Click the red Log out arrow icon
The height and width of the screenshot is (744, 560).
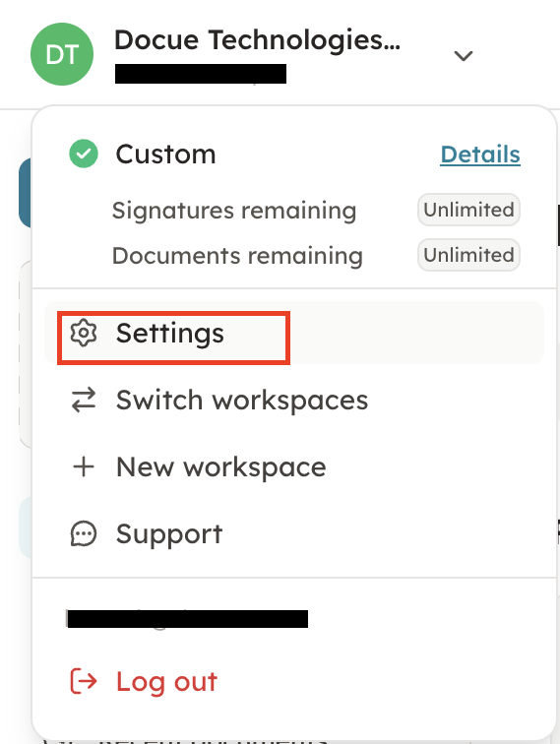point(84,681)
